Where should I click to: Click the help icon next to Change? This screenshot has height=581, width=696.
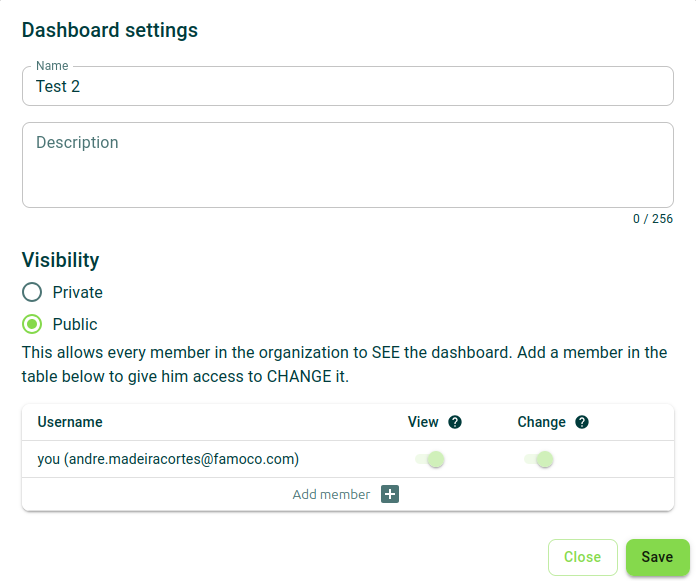tap(582, 422)
